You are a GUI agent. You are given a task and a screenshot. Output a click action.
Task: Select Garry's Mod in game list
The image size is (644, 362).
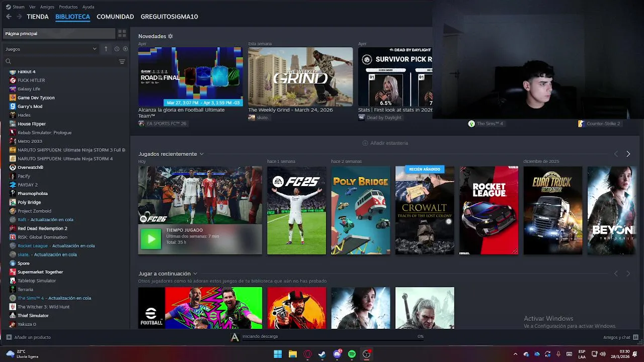tap(30, 107)
